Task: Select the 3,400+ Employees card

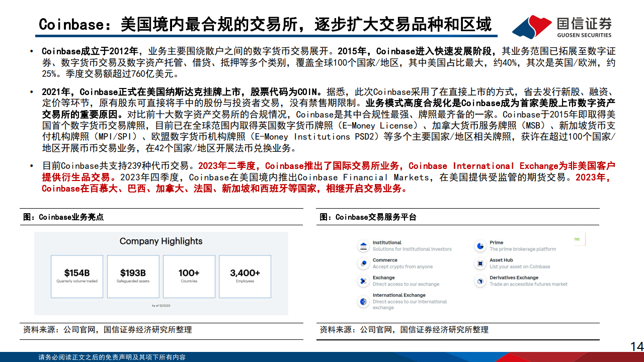Action: coord(245,276)
